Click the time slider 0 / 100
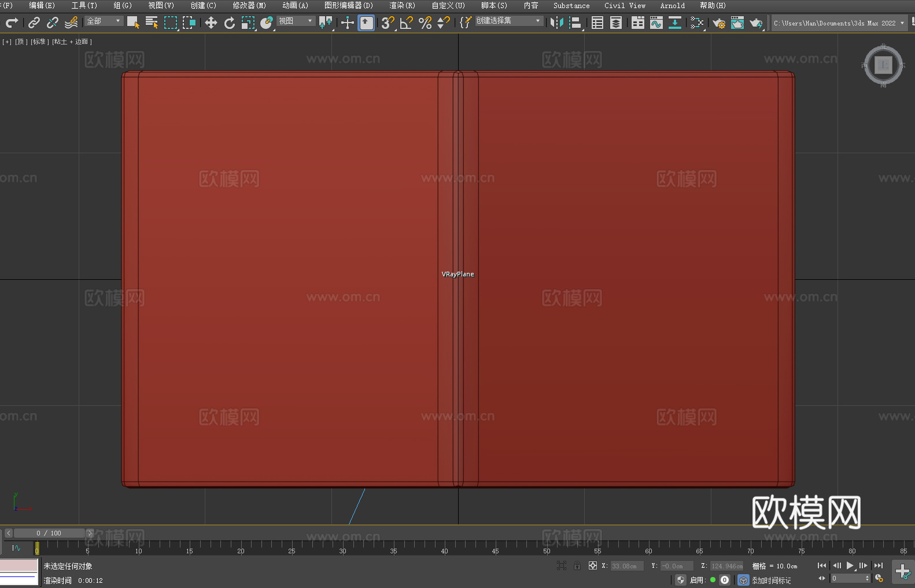 coord(49,533)
